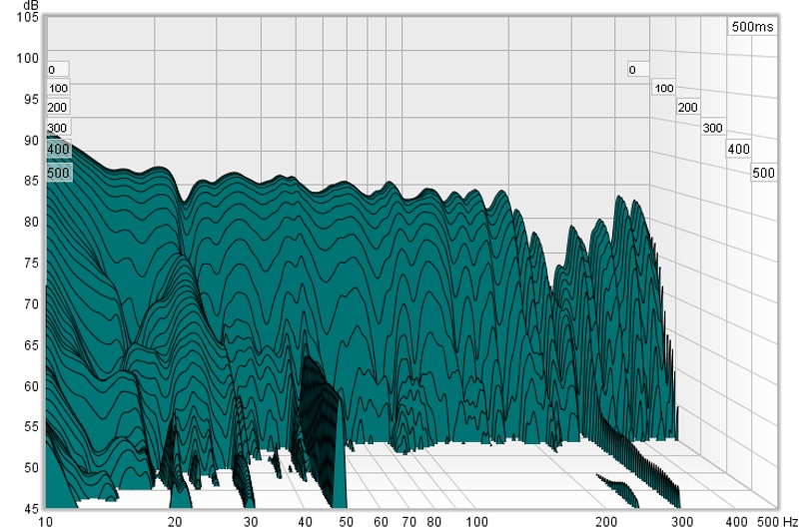Select the 200 time slice label beside dB axis
799x532 pixels.
click(x=58, y=108)
